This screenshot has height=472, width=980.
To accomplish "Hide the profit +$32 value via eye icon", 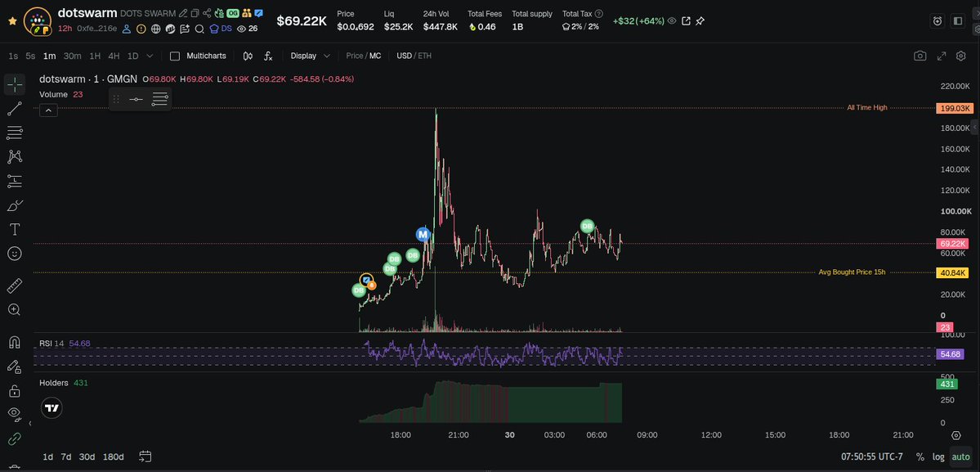I will 672,20.
